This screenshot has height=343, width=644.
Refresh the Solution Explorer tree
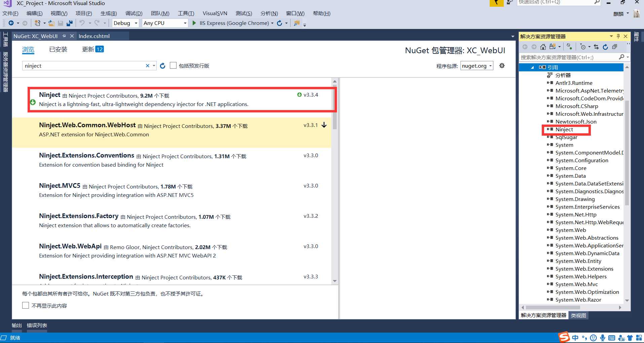605,47
